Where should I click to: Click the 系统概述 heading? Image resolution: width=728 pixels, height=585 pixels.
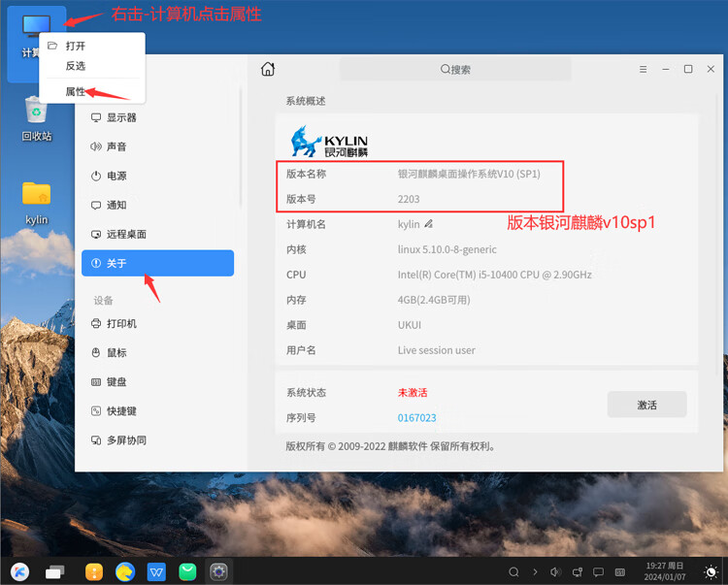pos(306,101)
